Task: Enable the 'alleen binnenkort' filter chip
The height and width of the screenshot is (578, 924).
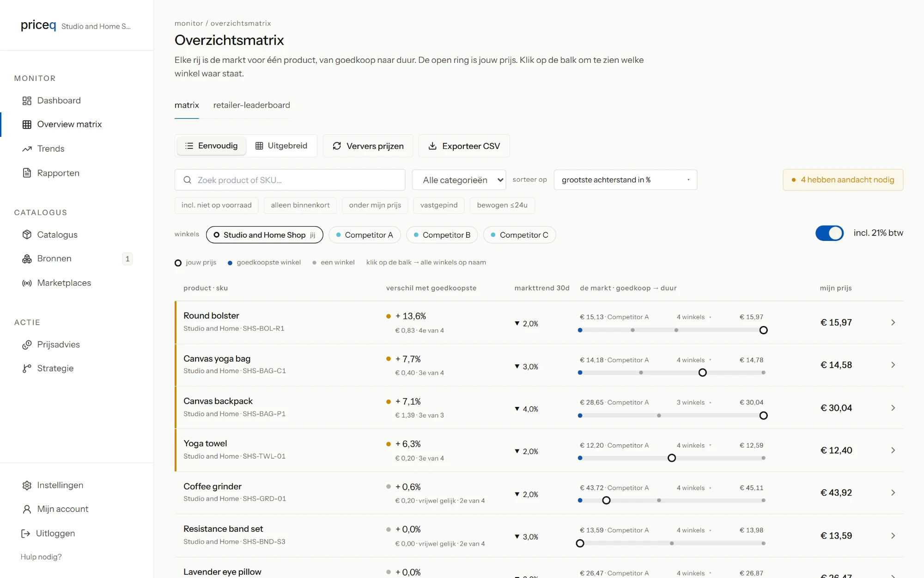Action: coord(300,205)
